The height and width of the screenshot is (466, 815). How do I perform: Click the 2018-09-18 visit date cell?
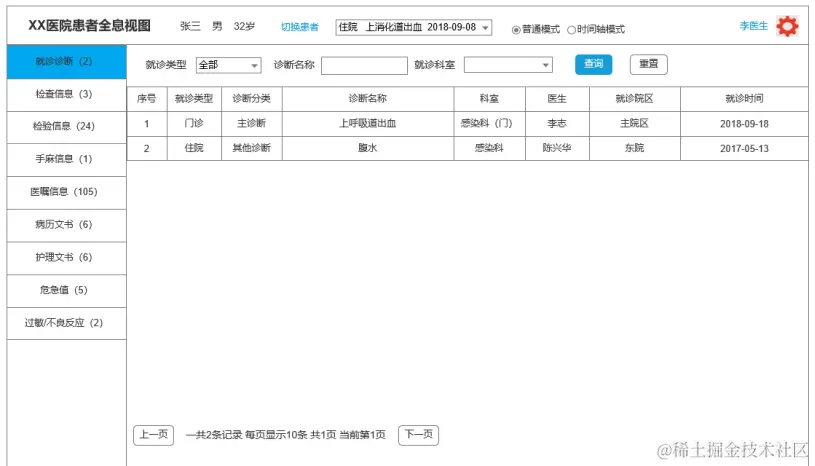[x=744, y=124]
